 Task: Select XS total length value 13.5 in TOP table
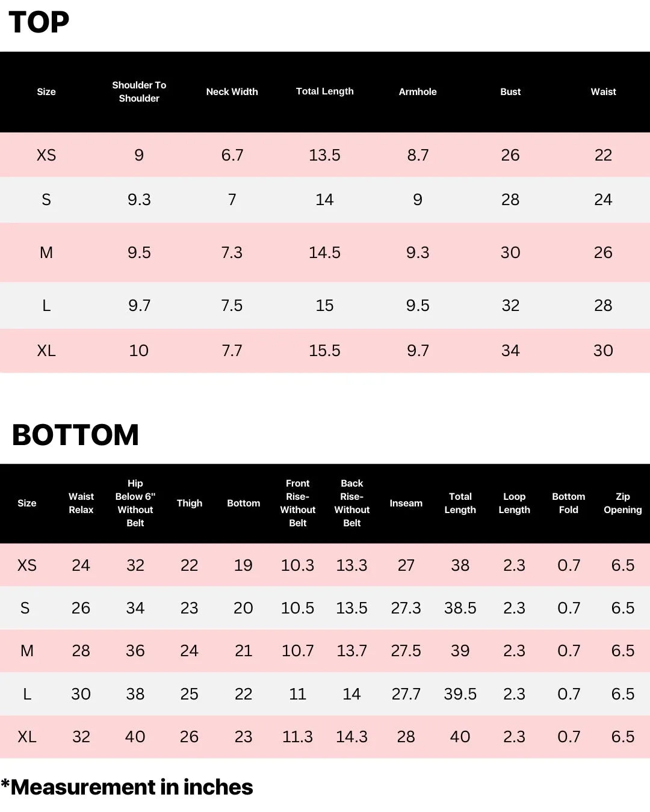tap(324, 155)
